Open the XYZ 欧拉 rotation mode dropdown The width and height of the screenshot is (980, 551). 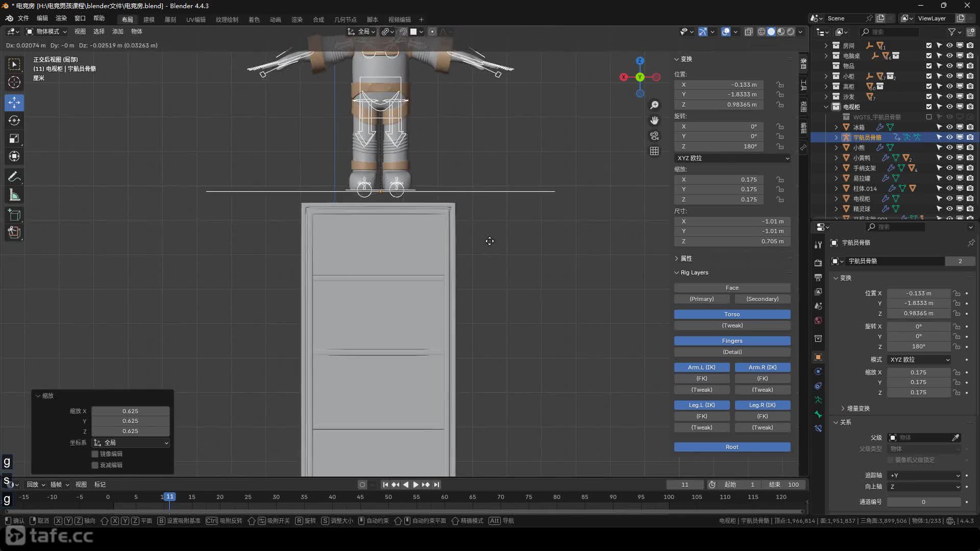[x=732, y=158]
